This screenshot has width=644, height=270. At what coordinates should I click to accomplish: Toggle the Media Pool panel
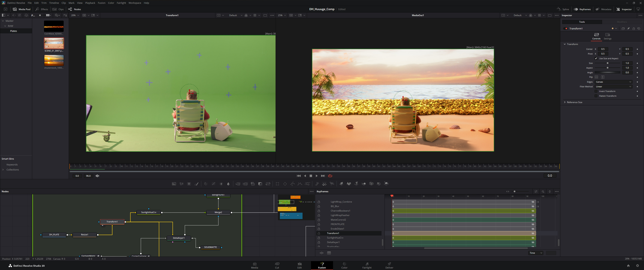click(x=22, y=9)
